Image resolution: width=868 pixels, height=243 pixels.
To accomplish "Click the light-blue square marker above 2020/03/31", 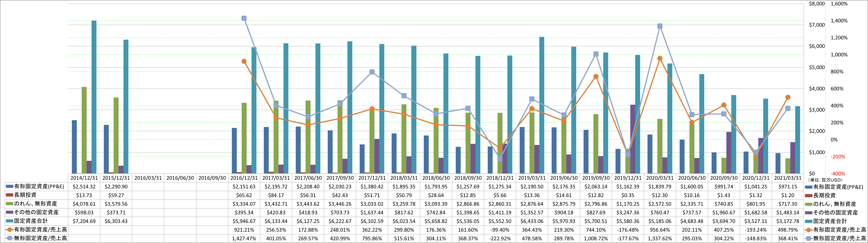I will point(660,26).
